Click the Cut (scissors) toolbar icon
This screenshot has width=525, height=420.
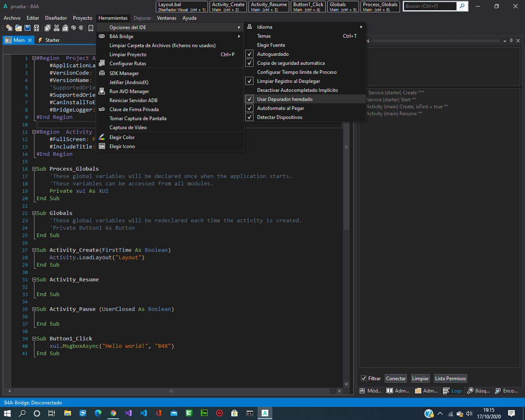[57, 28]
